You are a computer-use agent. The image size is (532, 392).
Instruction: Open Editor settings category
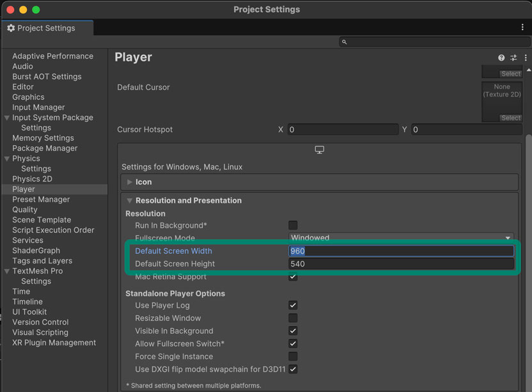pos(23,86)
